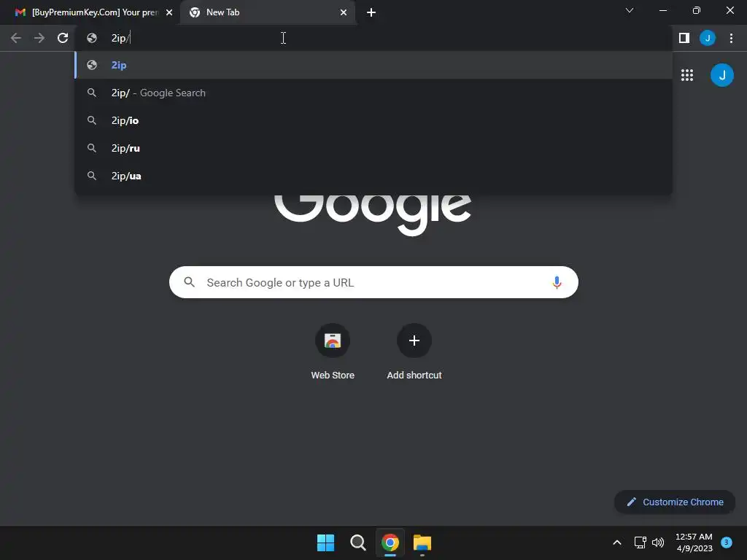Viewport: 747px width, 560px height.
Task: Open the notification badge showing 3
Action: coord(726,542)
